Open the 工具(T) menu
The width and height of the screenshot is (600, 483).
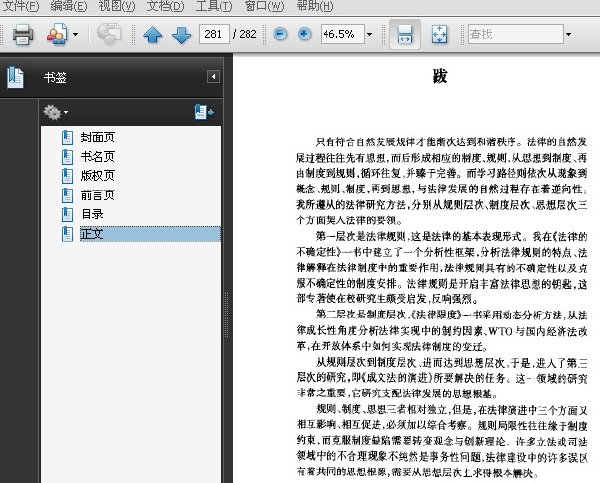pyautogui.click(x=214, y=6)
